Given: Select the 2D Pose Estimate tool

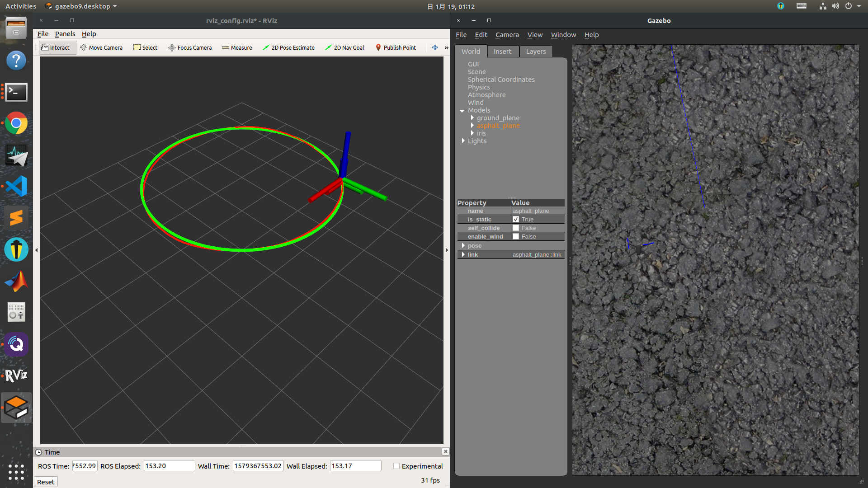Looking at the screenshot, I should point(288,47).
